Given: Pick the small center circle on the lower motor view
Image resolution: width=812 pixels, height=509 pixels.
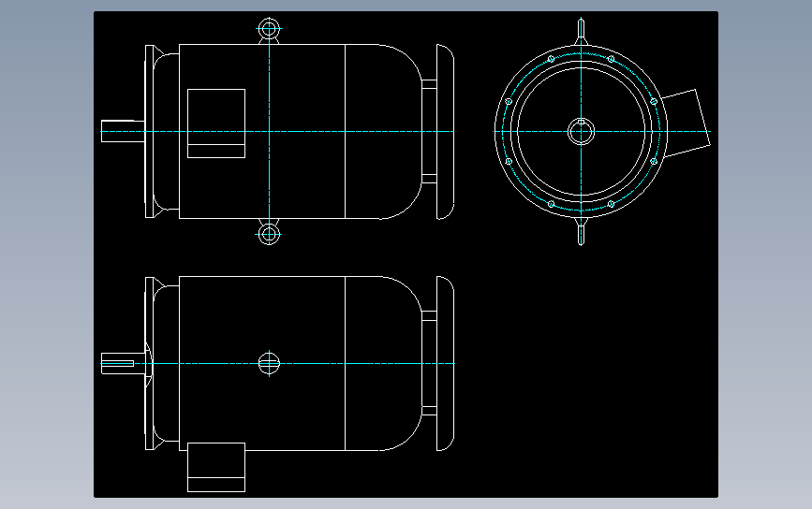Looking at the screenshot, I should pyautogui.click(x=269, y=363).
